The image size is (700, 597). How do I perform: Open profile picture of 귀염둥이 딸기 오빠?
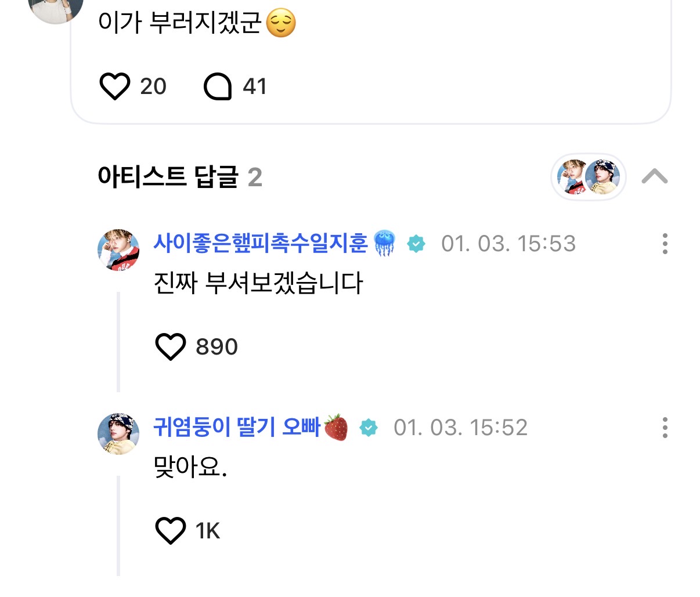[118, 434]
